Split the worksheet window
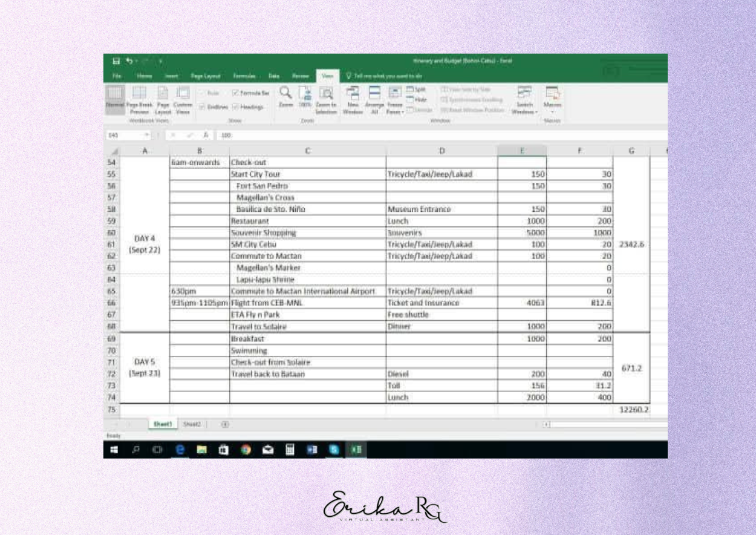Viewport: 756px width, 535px height. coord(415,90)
